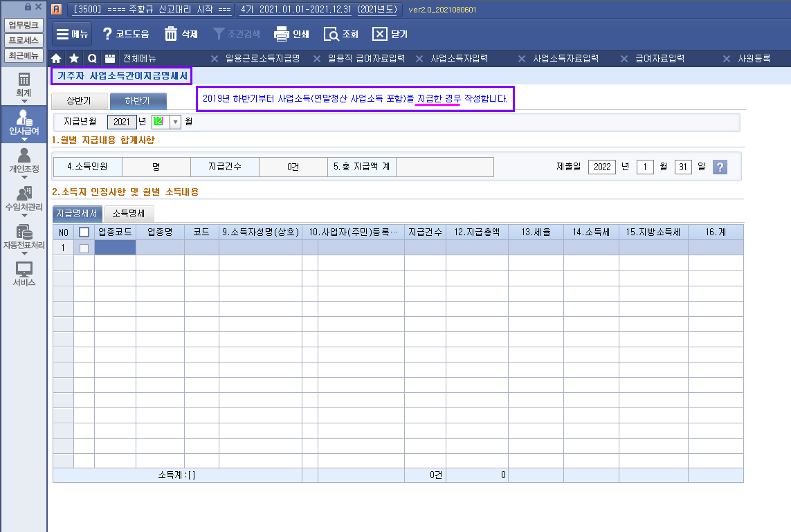This screenshot has width=791, height=532.
Task: Click the 최근메뉴 button
Action: coord(24,55)
